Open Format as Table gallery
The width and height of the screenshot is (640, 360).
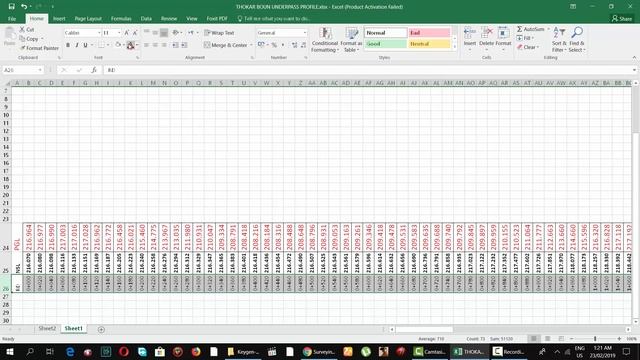[x=351, y=40]
